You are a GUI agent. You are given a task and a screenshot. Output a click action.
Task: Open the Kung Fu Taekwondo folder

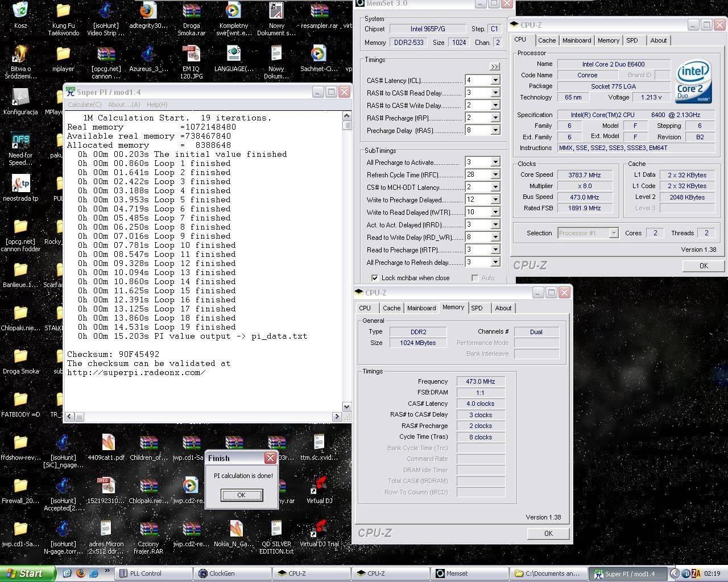pos(63,10)
